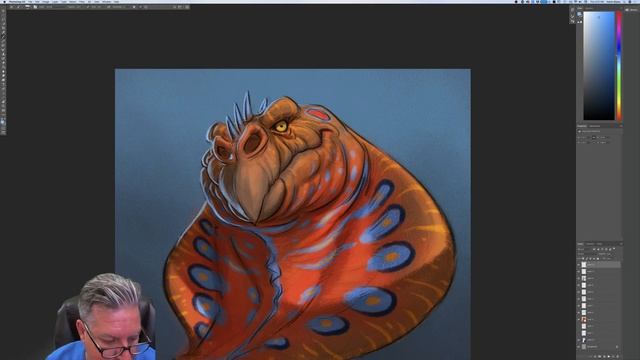Screen dimensions: 640x360
Task: Hide the selected top layer via eye
Action: (578, 265)
